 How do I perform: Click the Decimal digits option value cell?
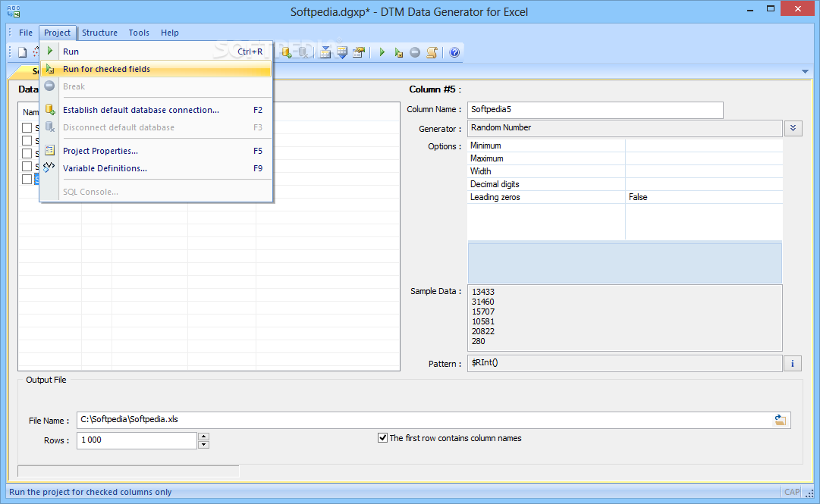(704, 184)
